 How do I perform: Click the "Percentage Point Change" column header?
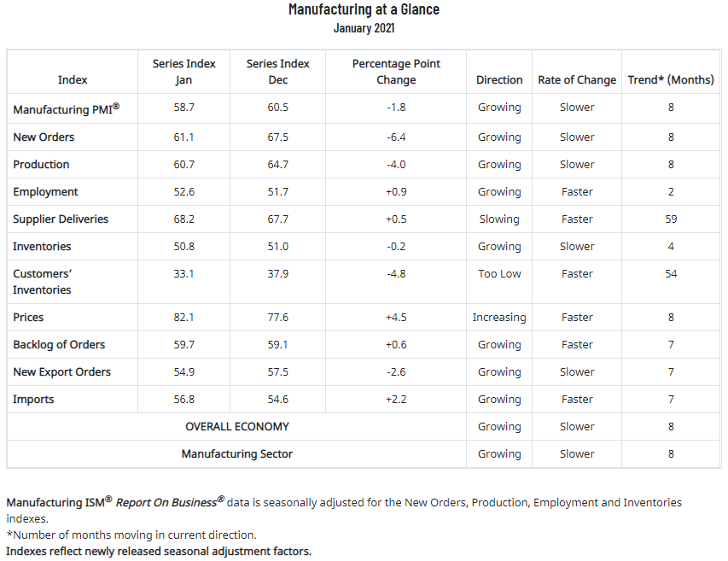396,72
